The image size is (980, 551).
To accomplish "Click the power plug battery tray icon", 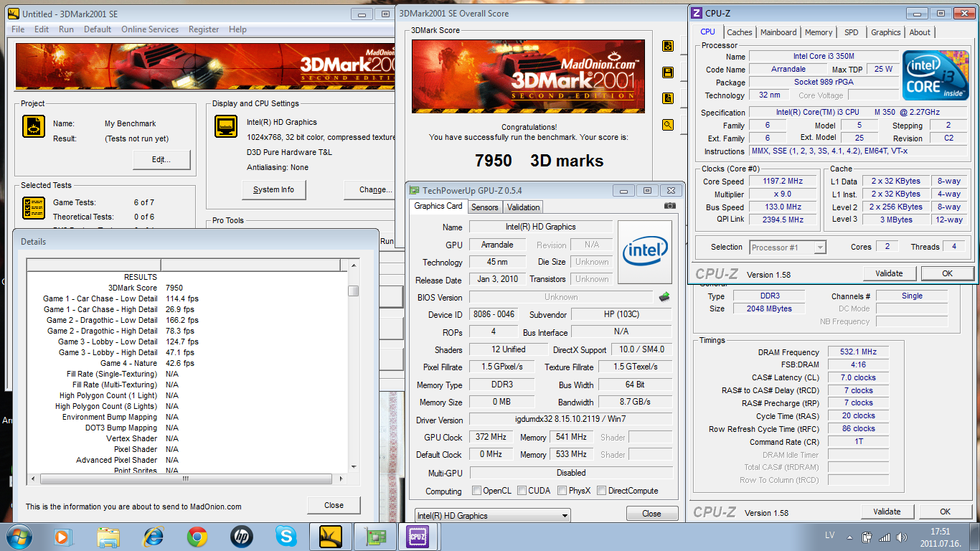I will pyautogui.click(x=867, y=537).
